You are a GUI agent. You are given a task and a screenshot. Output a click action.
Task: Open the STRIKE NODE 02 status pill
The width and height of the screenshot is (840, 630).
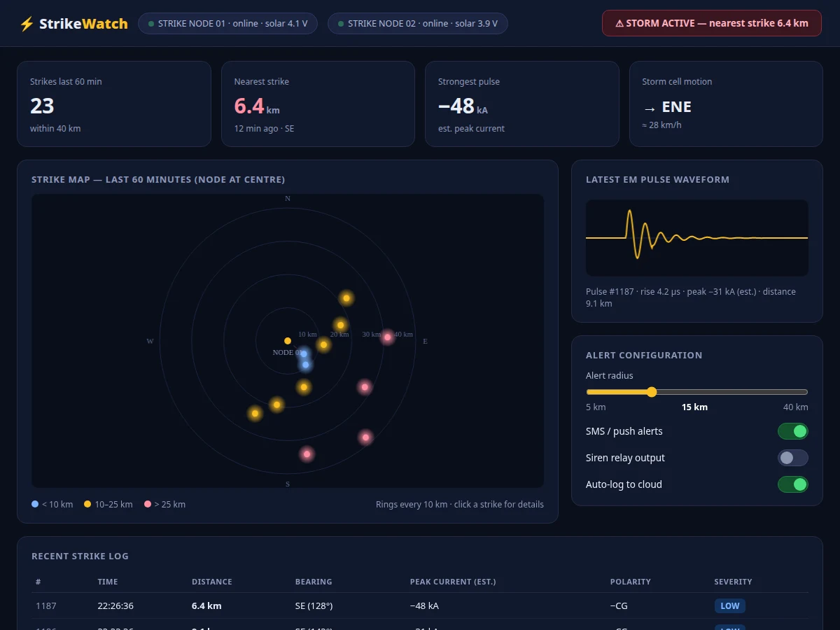(x=418, y=23)
